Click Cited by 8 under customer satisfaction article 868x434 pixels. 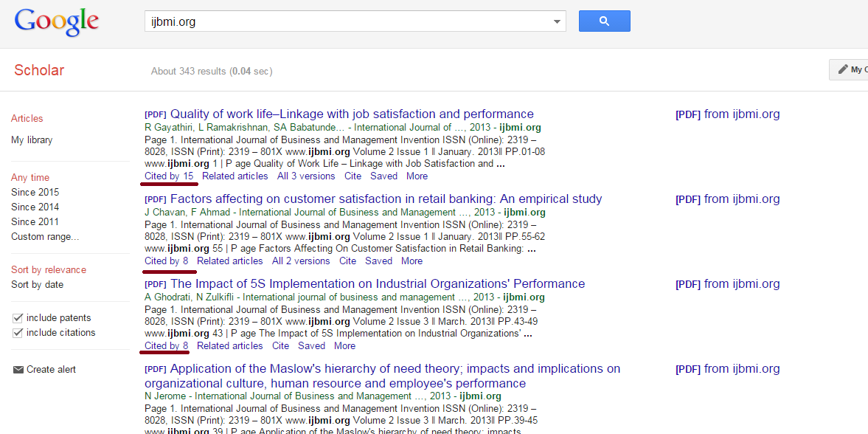tap(166, 261)
